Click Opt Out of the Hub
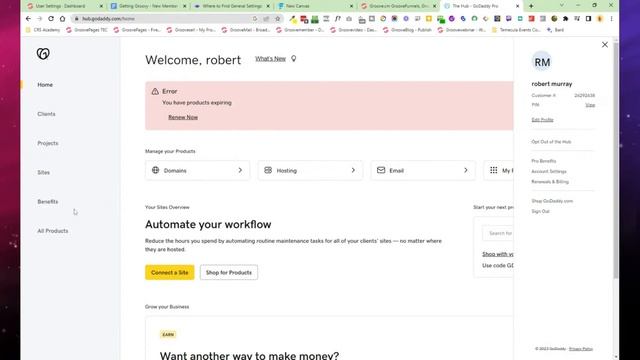Screen dimensions: 640x360 tap(551, 142)
